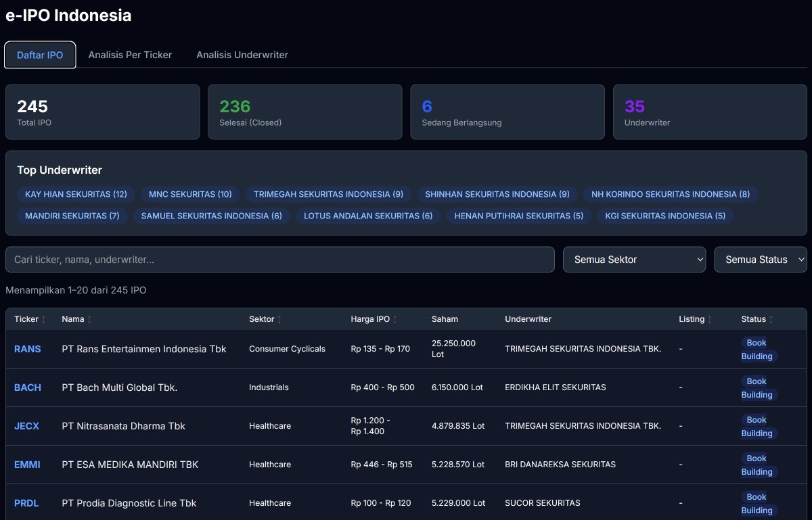Open the Semua Sektor dropdown
The image size is (812, 520).
635,260
